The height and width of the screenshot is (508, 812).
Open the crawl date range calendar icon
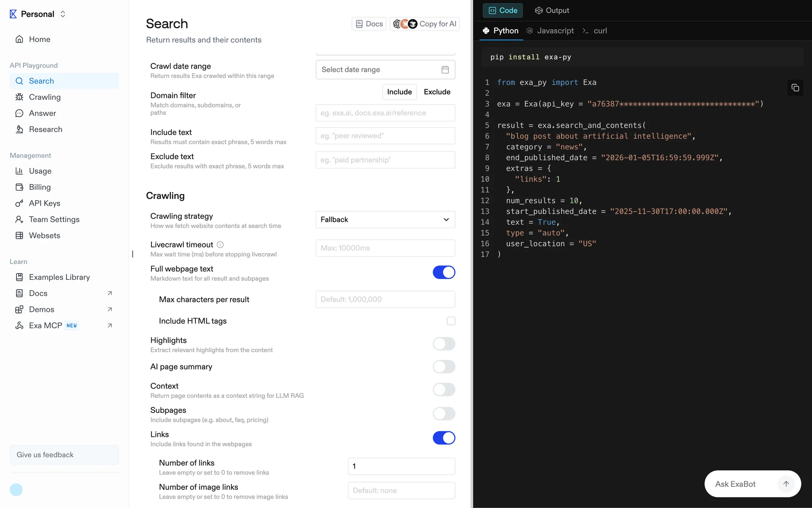tap(445, 70)
